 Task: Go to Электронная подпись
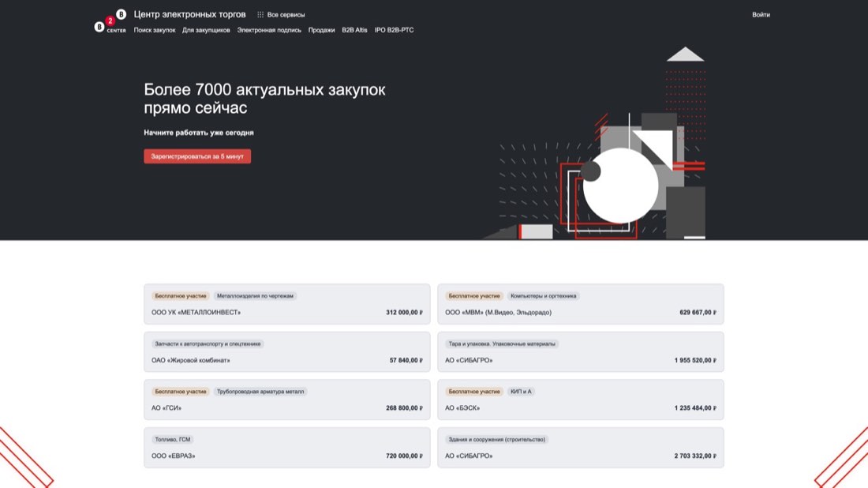pos(269,31)
